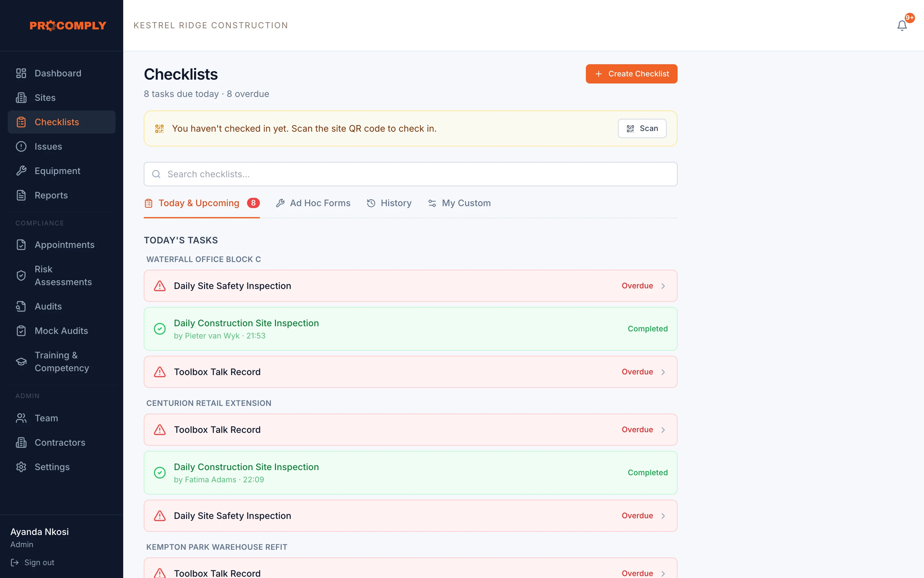This screenshot has height=578, width=924.
Task: Click the Kempton Park Warehouse Refit heading
Action: point(217,547)
